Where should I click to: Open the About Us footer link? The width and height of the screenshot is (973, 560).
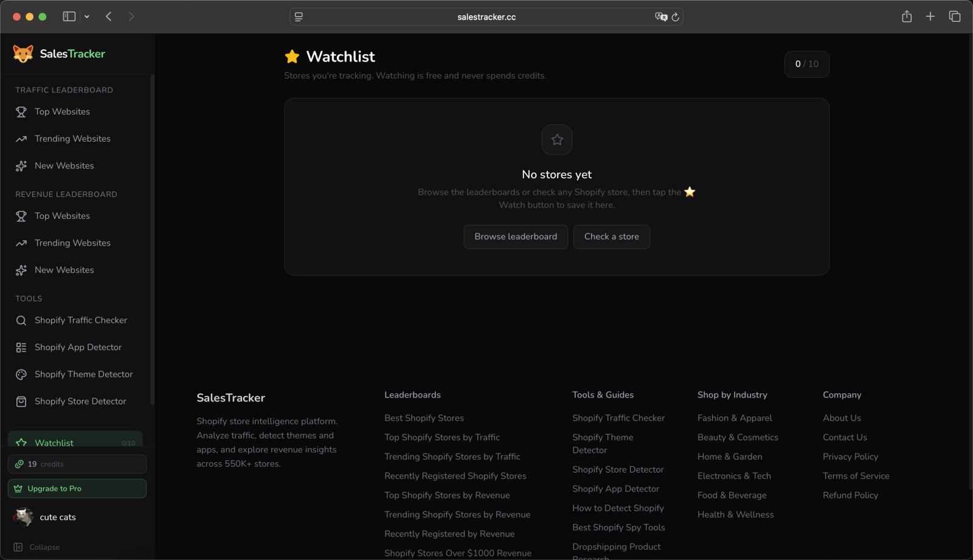click(842, 418)
